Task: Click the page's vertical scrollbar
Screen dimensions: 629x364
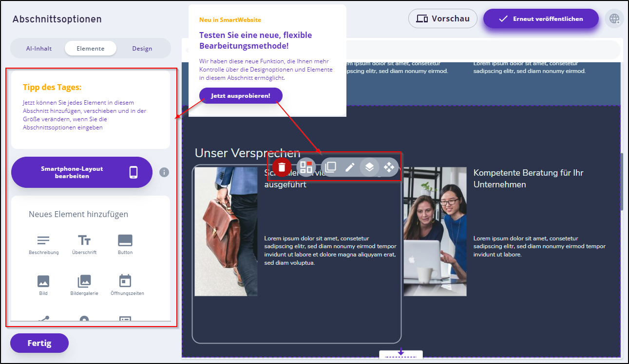Action: point(621,182)
